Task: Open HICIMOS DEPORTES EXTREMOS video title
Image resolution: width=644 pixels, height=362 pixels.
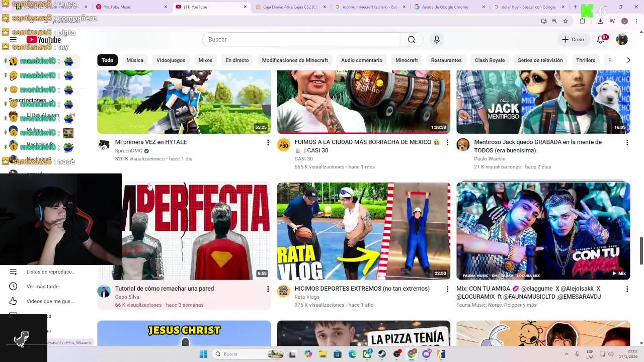Action: coord(362,289)
